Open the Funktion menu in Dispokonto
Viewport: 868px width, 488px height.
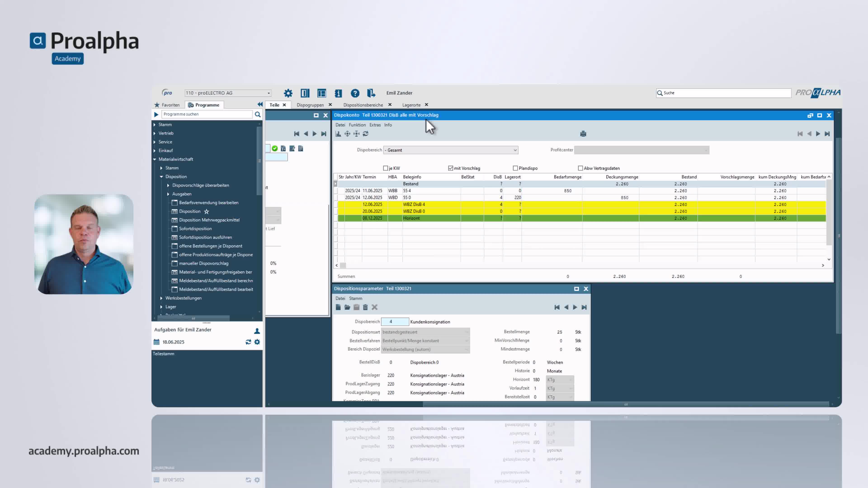tap(357, 125)
